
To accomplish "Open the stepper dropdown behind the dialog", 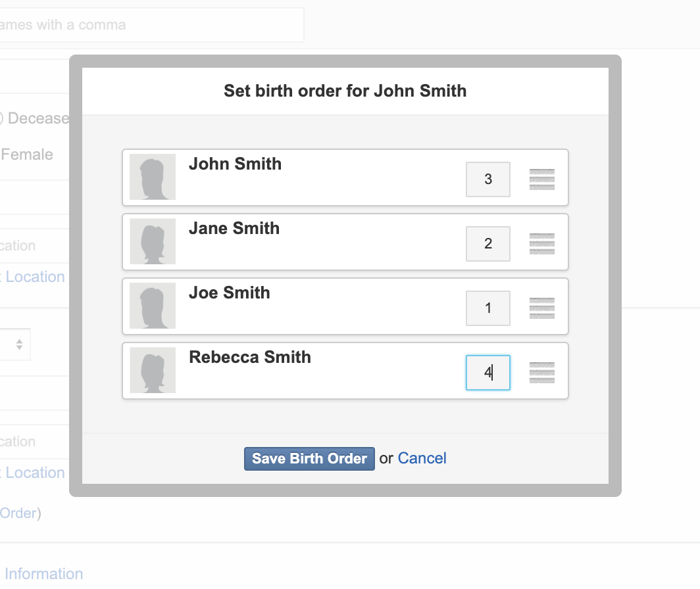I will (15, 344).
